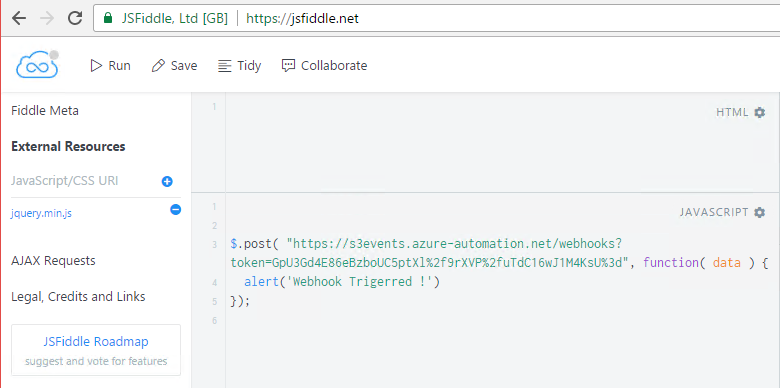Expand the Fiddle Meta section
This screenshot has width=780, height=388.
click(45, 110)
